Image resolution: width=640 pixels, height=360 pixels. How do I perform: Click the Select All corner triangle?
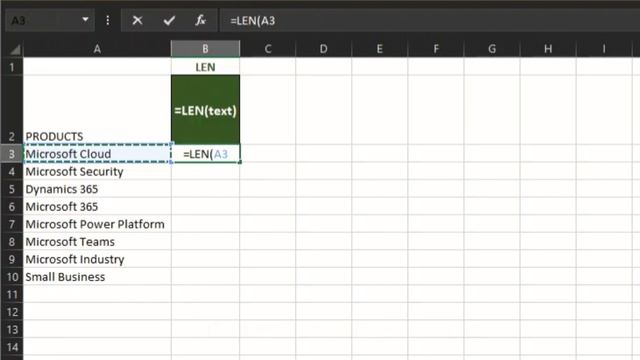[15, 49]
